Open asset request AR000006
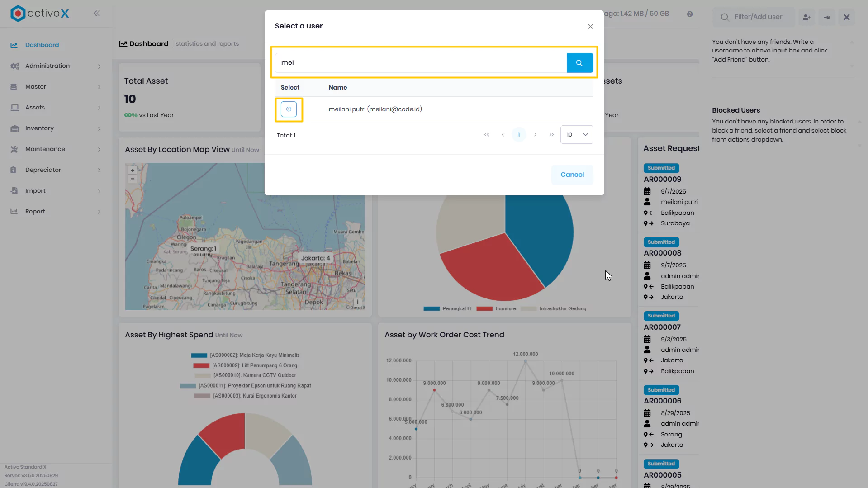Image resolution: width=868 pixels, height=488 pixels. (x=662, y=401)
